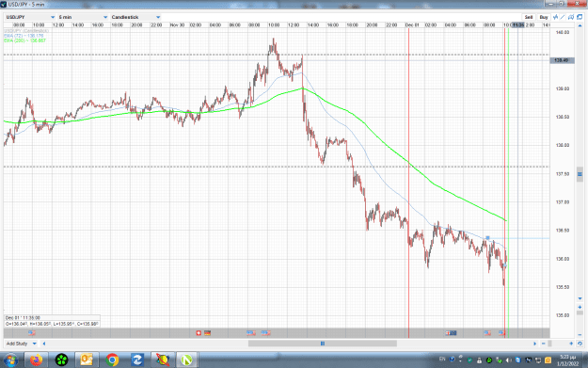Click the vertical scrollbar up arrow
588x368 pixels.
pos(580,25)
